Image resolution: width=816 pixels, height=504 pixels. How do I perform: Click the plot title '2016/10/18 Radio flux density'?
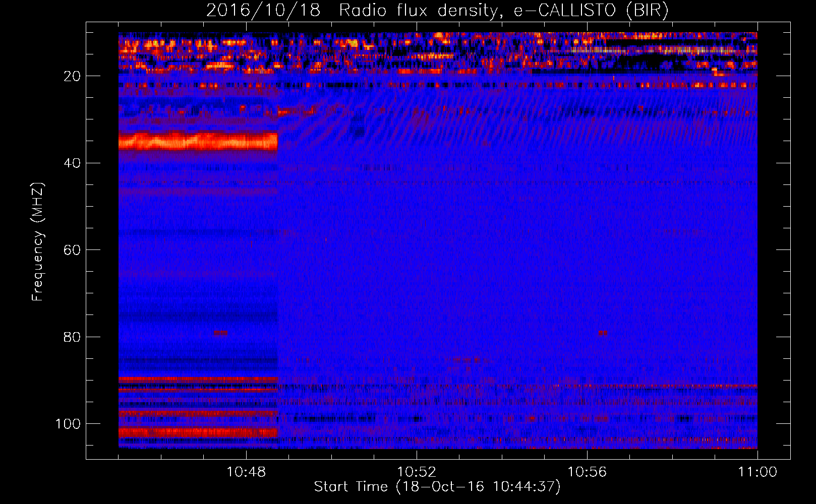[x=352, y=11]
